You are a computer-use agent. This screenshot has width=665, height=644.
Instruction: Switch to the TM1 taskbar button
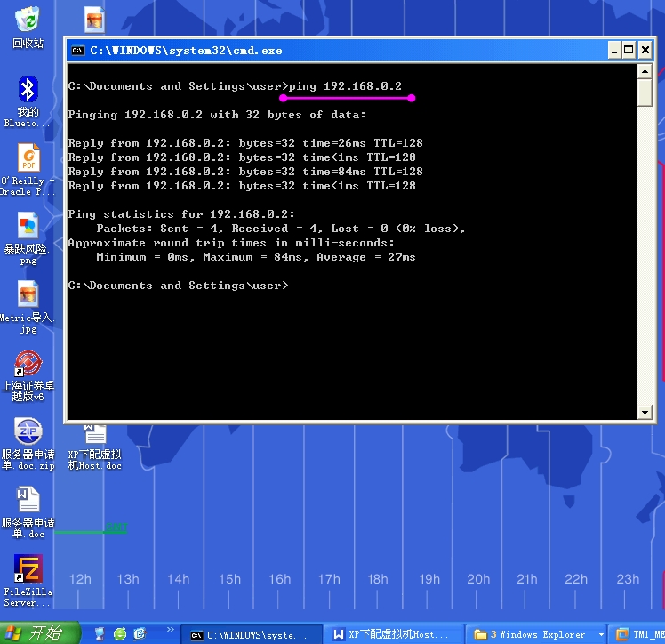coord(637,635)
